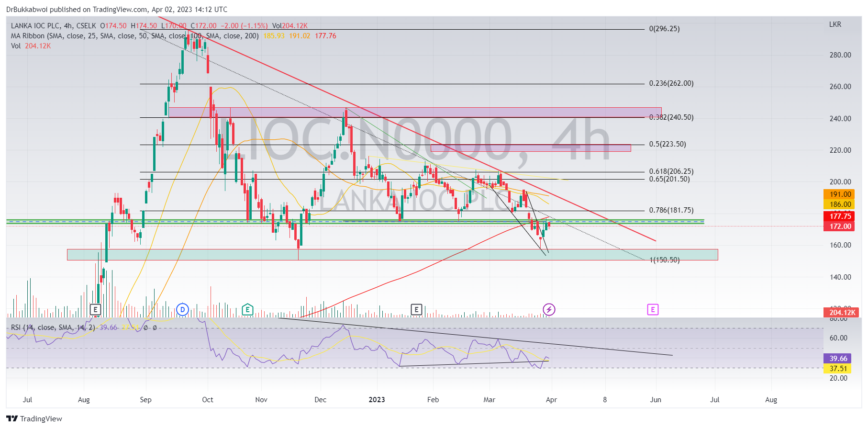Screen dimensions: 868x429
Task: Click the 260.00 price axis label
Action: (x=840, y=87)
